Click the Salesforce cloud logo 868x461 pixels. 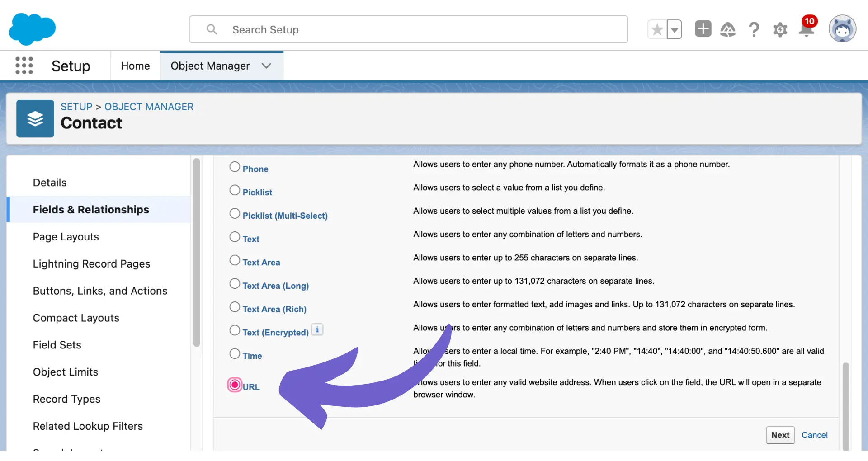click(32, 29)
